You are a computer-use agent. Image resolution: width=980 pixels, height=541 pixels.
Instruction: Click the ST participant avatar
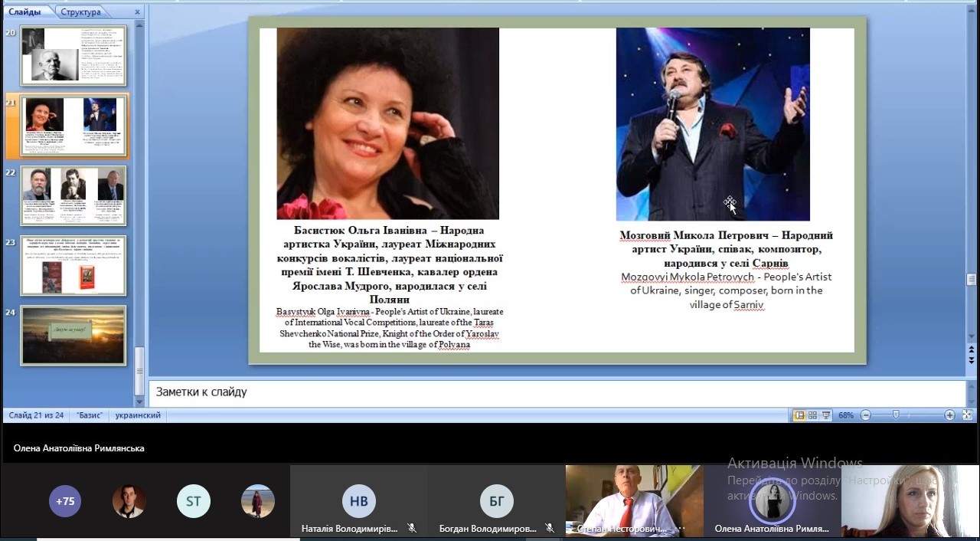[x=193, y=501]
